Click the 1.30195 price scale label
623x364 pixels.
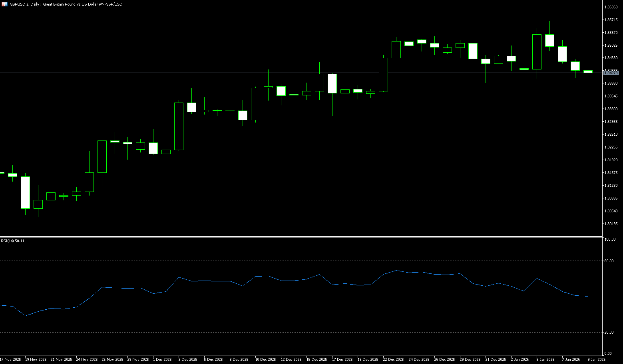611,224
